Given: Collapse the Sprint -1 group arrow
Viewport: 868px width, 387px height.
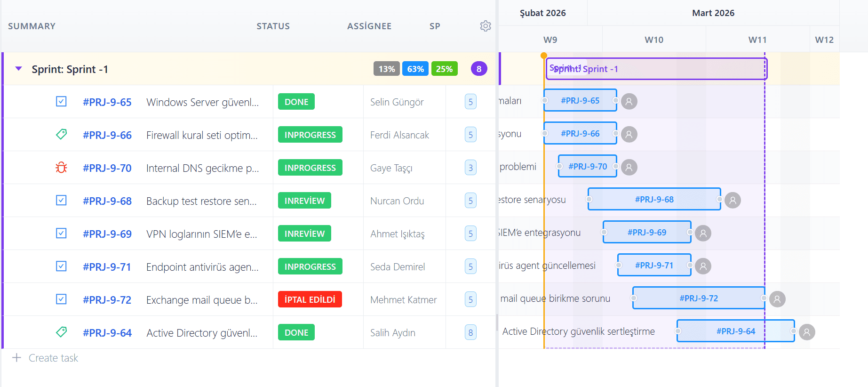Looking at the screenshot, I should point(19,69).
